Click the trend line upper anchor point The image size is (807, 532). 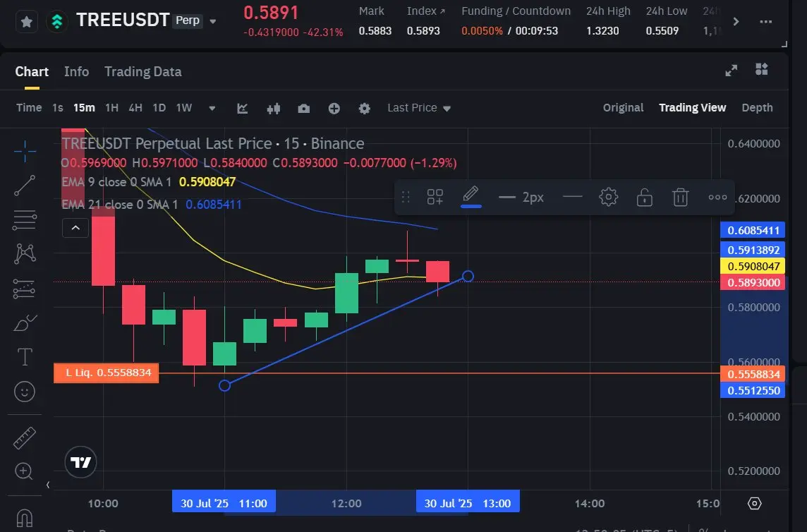point(468,276)
